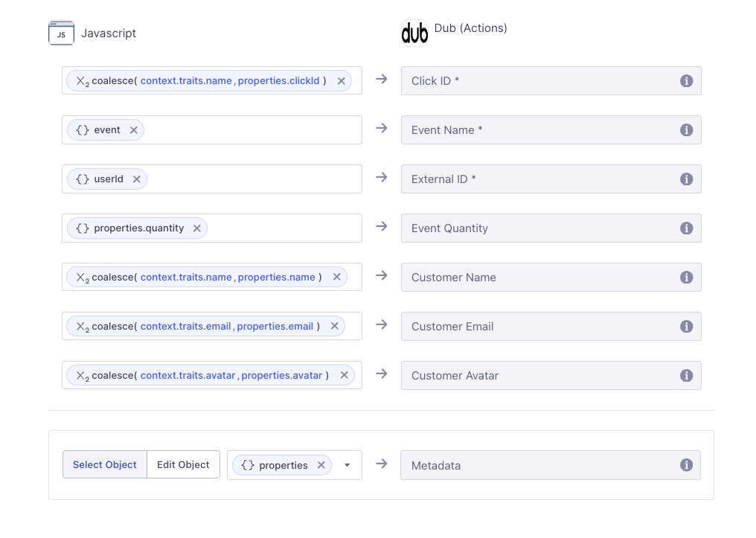View info for the Event Name field
This screenshot has height=538, width=756.
point(686,129)
